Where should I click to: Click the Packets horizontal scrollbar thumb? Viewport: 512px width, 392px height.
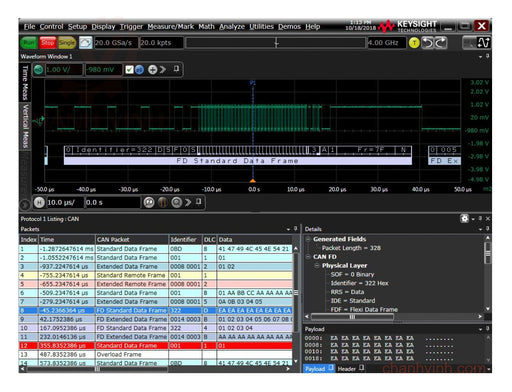(97, 369)
